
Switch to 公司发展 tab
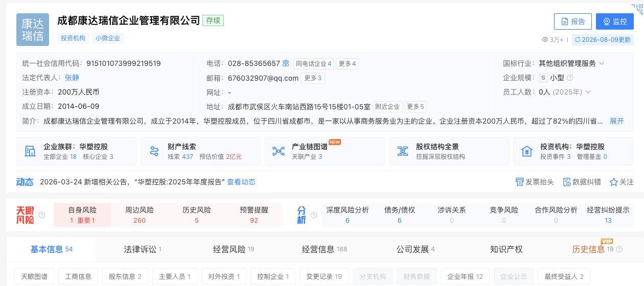[x=416, y=249]
